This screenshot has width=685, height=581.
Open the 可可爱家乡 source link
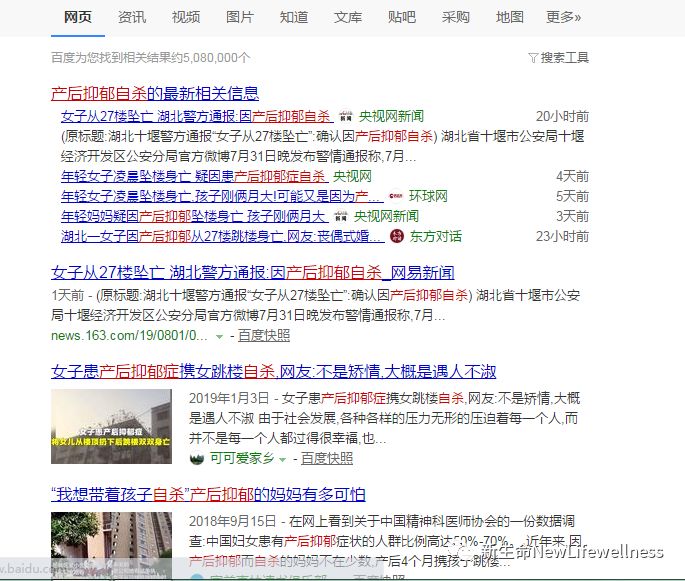point(242,458)
